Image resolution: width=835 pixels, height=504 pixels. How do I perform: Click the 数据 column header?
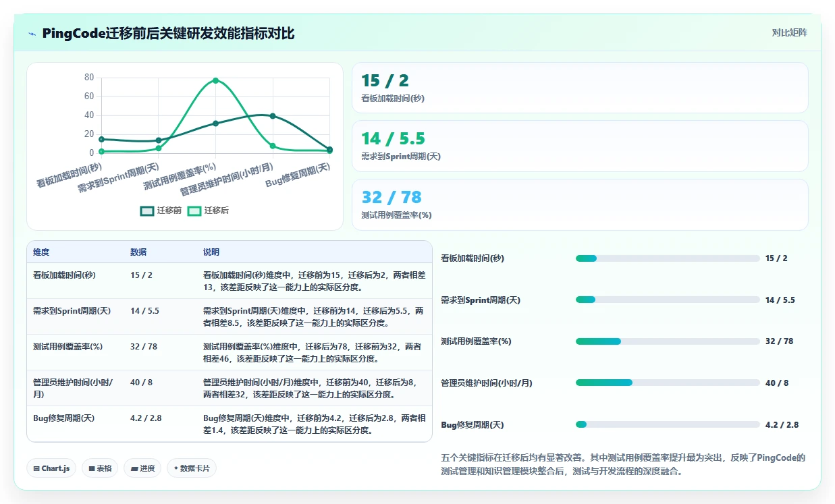[x=138, y=252]
